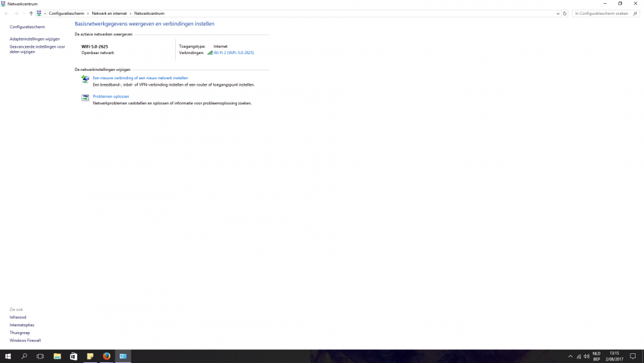Click the new connection setup icon
The image size is (644, 363).
click(x=85, y=79)
